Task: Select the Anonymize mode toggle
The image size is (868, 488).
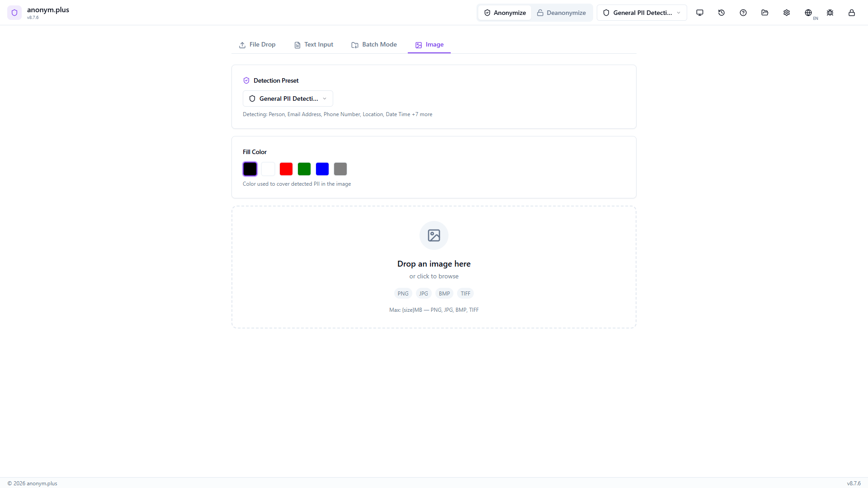Action: point(505,12)
